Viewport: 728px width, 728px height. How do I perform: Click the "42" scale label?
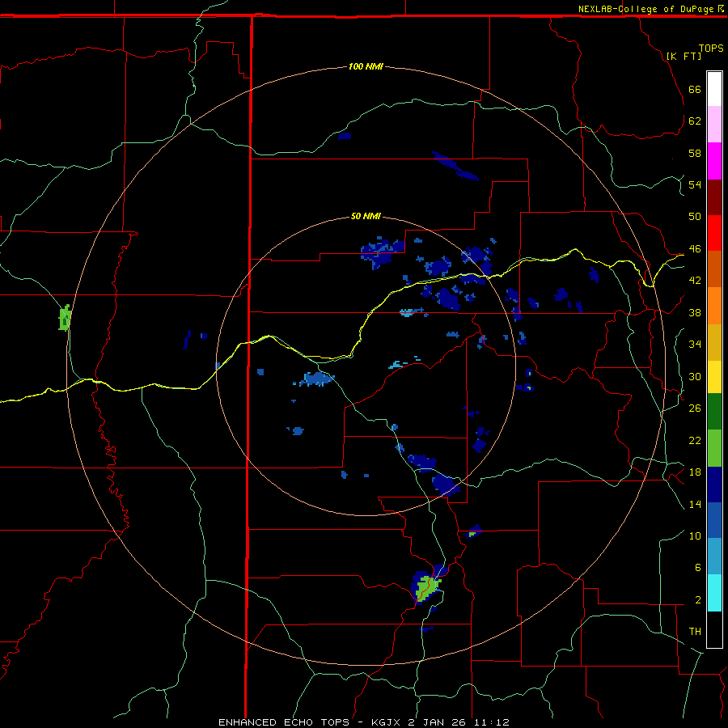pyautogui.click(x=695, y=280)
